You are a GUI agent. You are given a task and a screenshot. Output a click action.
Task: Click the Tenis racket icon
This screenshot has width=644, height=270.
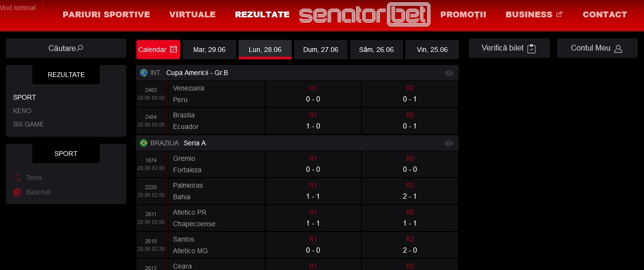(x=17, y=178)
